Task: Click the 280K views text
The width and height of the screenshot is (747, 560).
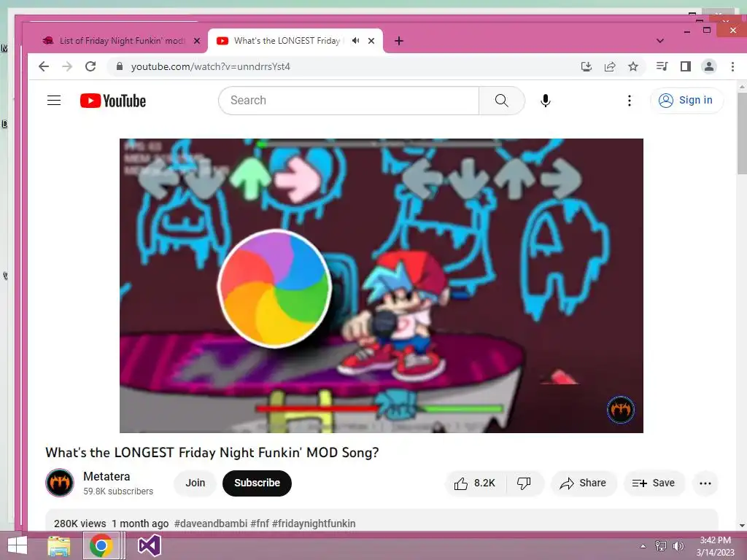Action: click(80, 524)
